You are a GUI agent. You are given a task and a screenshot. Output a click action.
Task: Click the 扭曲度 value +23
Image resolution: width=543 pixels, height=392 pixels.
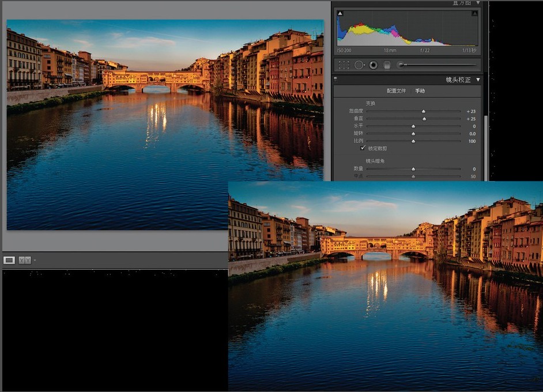click(471, 111)
